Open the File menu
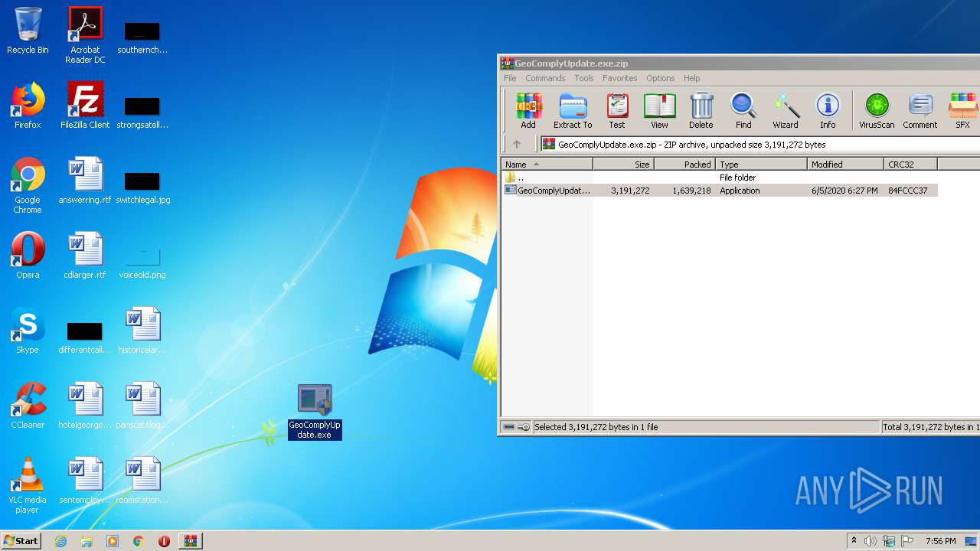The image size is (980, 551). (x=510, y=78)
